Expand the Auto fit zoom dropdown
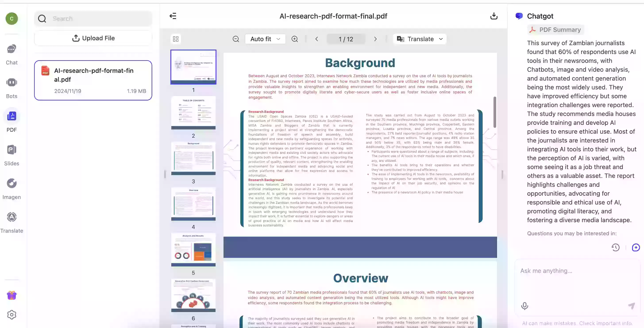This screenshot has height=328, width=644. pyautogui.click(x=265, y=39)
